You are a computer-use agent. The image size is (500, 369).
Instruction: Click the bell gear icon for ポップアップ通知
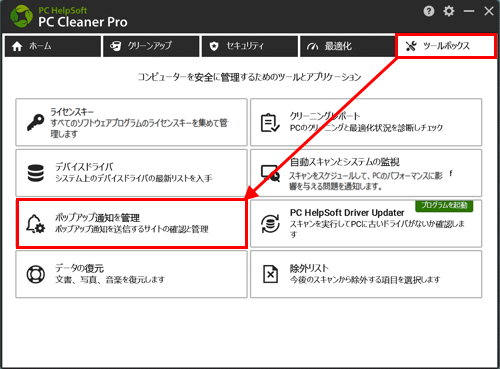pos(35,224)
